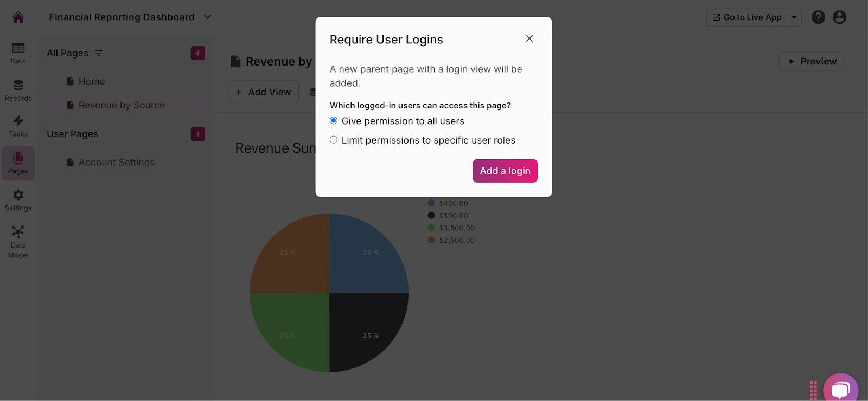Select Limit permissions to specific user roles
Screen dimensions: 868x401
click(334, 140)
